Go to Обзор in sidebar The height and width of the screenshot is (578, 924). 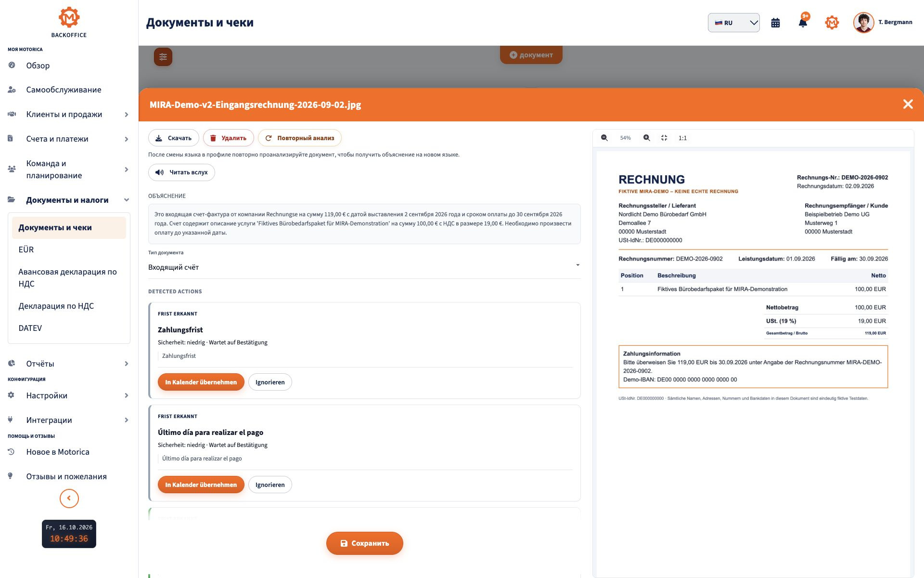pyautogui.click(x=69, y=66)
